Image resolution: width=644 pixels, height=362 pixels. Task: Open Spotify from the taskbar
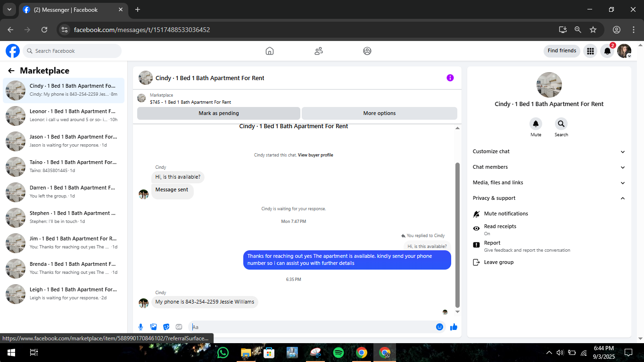[339, 353]
